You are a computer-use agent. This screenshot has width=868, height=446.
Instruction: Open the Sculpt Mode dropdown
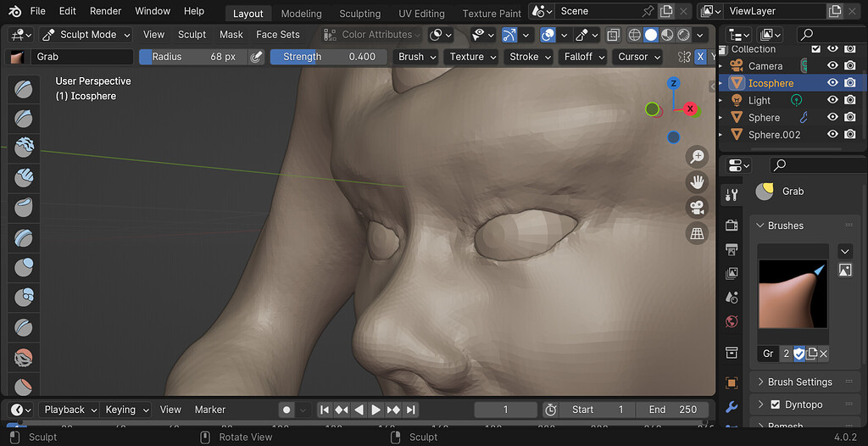coord(86,35)
